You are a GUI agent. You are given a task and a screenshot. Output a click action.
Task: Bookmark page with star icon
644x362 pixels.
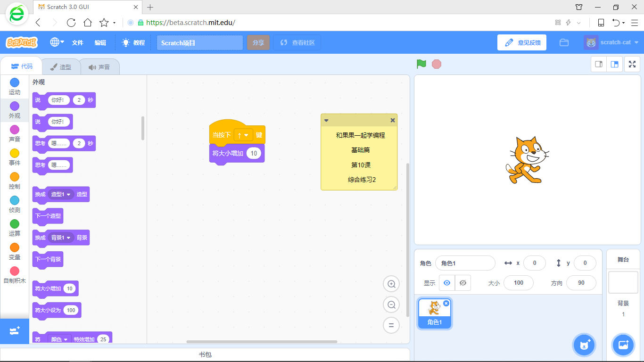104,23
